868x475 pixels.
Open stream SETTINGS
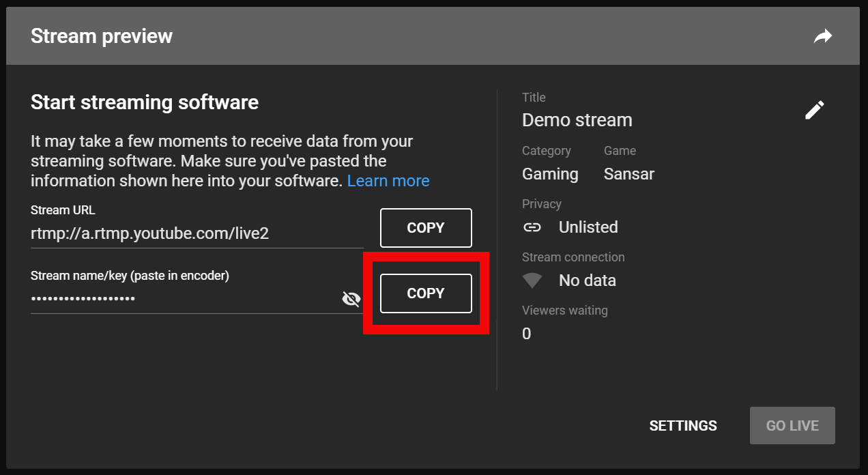[683, 426]
